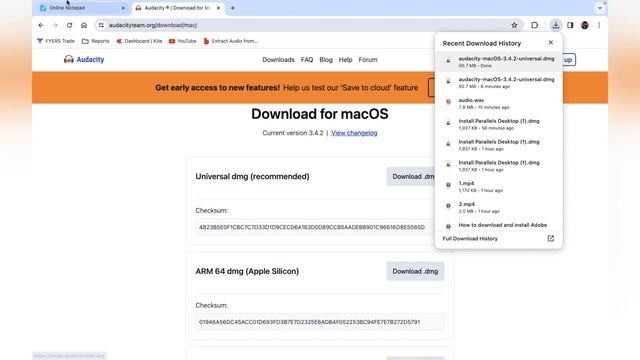Open the extensions puzzle icon
This screenshot has height=360, width=640.
(x=534, y=25)
